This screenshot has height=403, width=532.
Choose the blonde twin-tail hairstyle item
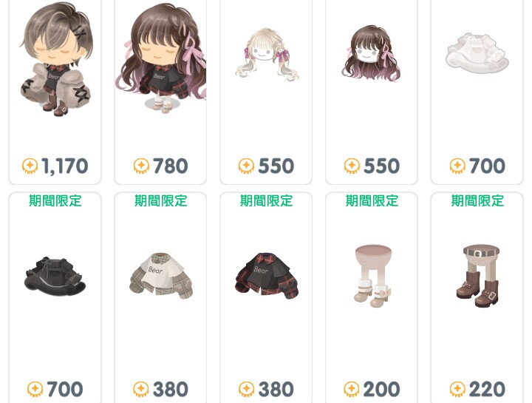pyautogui.click(x=267, y=55)
